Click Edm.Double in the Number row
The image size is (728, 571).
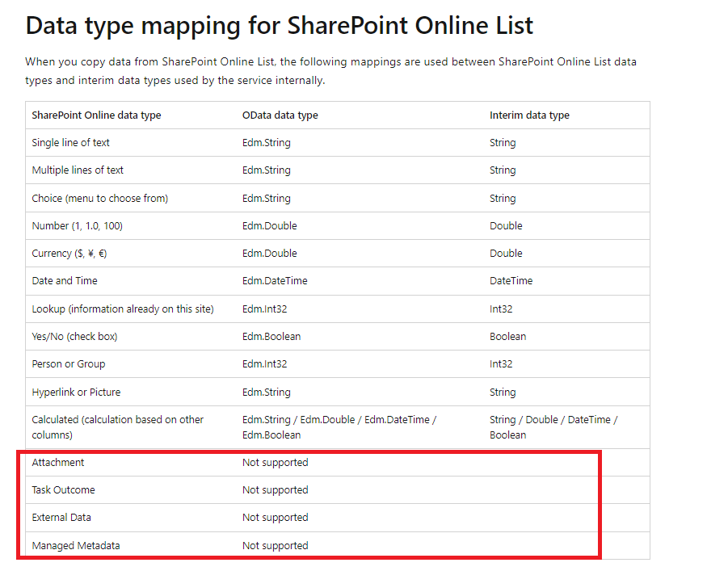[270, 225]
